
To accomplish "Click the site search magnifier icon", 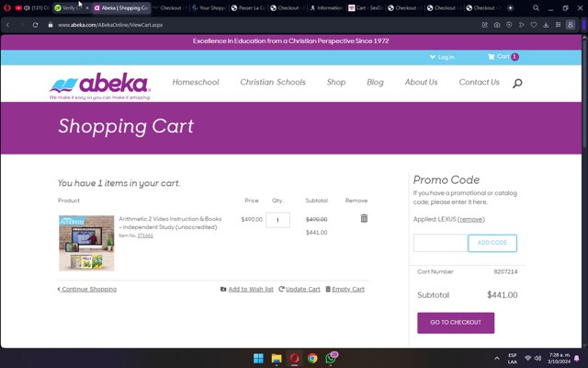I will tap(517, 83).
